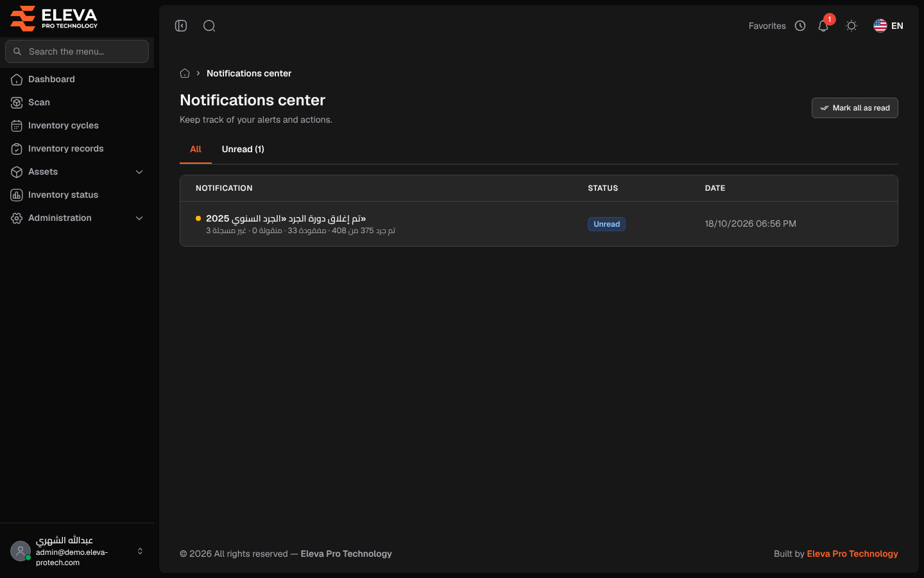The width and height of the screenshot is (924, 578).
Task: Collapse the sidebar panel icon
Action: point(181,26)
